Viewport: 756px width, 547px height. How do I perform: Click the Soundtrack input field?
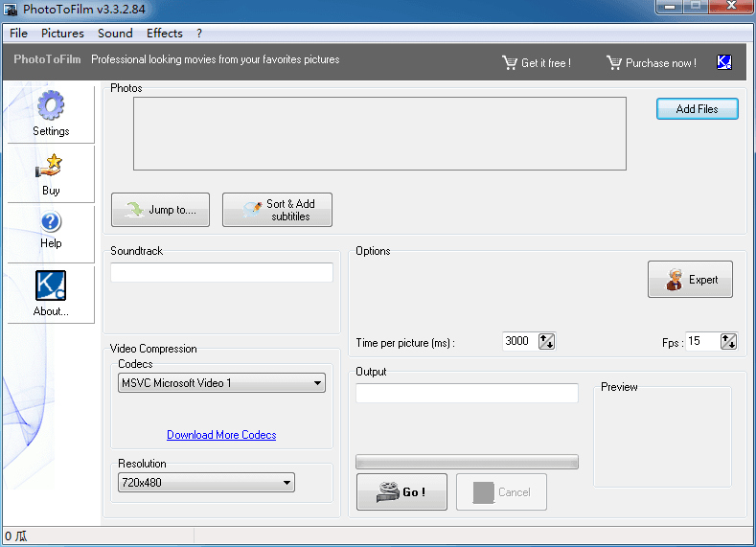tap(221, 273)
